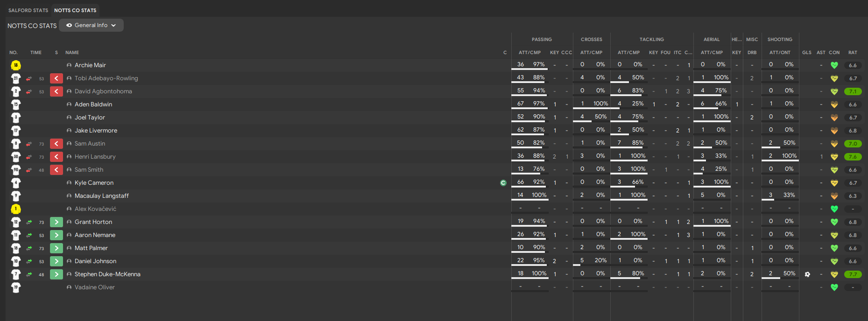The width and height of the screenshot is (868, 321).
Task: Click Stephen Duke-McKenna's 7.7 rating badge
Action: tap(853, 274)
